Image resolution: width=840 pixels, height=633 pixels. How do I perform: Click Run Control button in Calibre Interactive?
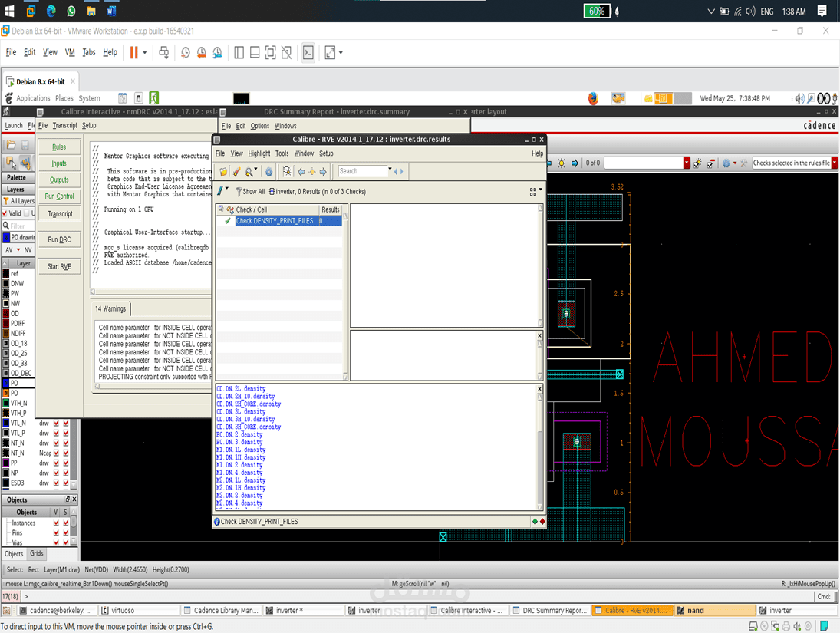(59, 196)
